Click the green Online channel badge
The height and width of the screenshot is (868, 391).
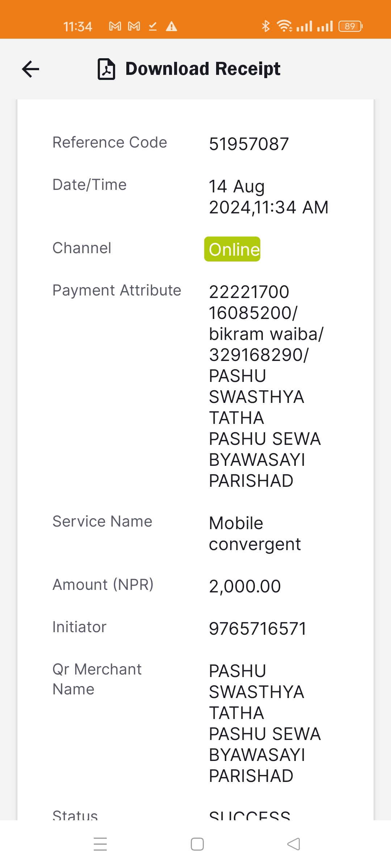pyautogui.click(x=232, y=249)
